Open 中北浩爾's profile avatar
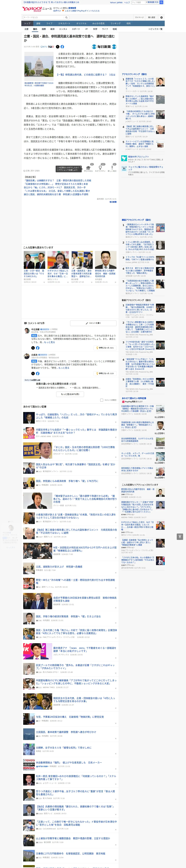 [27, 331]
